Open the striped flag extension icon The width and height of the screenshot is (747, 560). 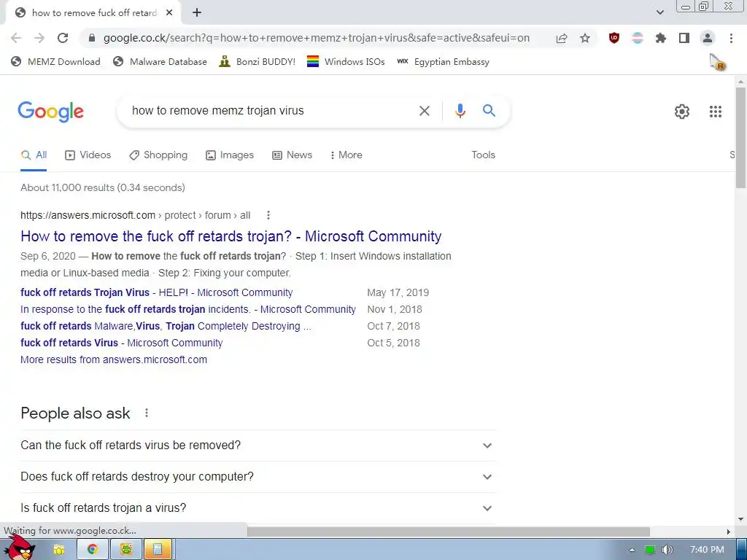click(638, 38)
